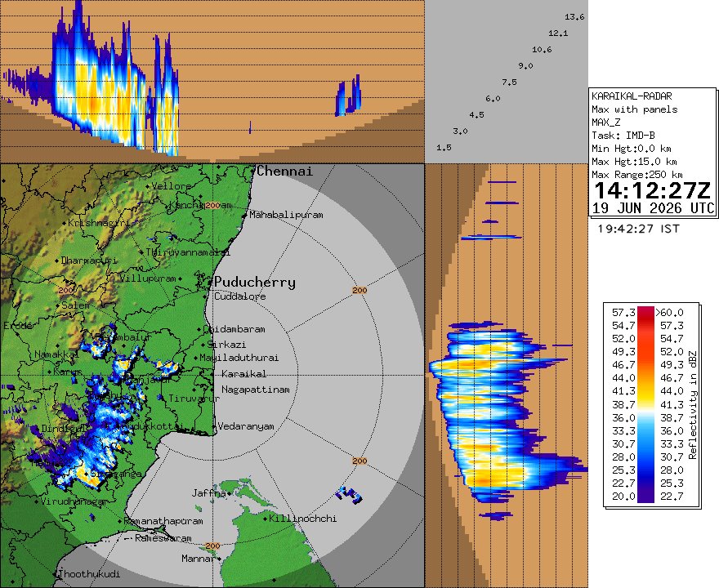Click the 7.5 height scale label
Screen dimensions: 719x588
pos(509,82)
